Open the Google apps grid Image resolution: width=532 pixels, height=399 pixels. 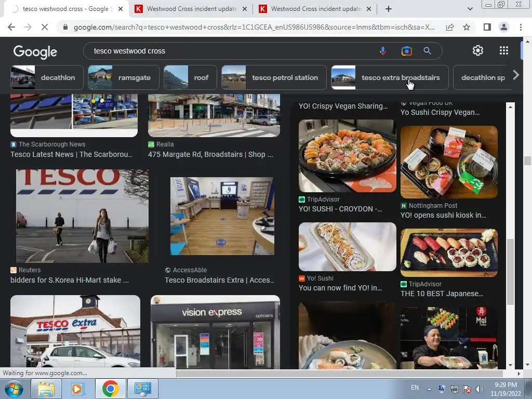504,50
